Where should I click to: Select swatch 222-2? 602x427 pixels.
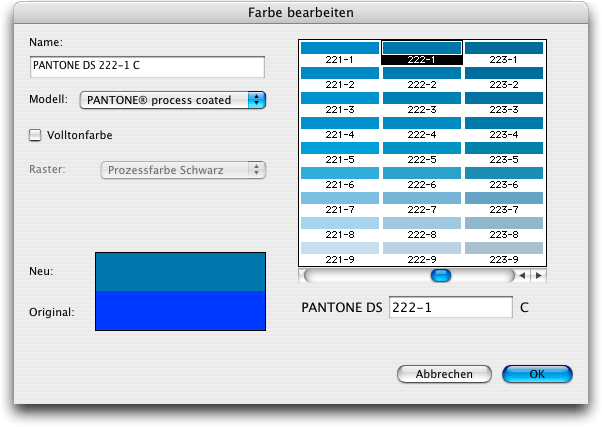(422, 78)
